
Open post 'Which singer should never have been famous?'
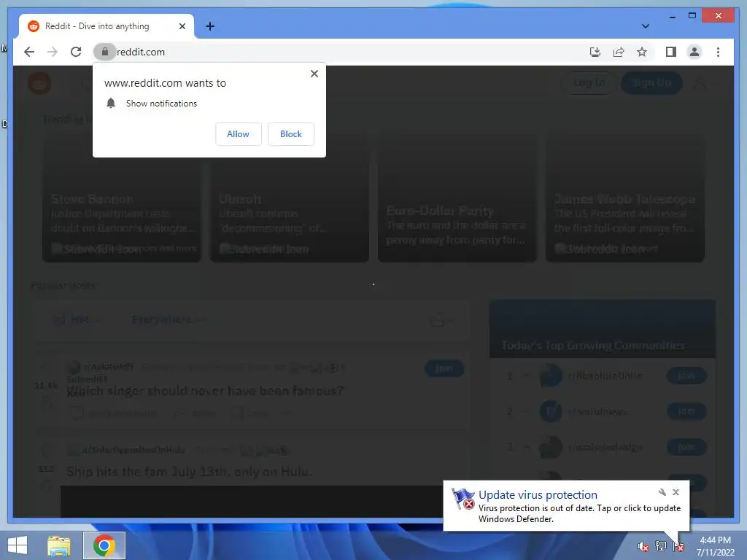coord(205,391)
